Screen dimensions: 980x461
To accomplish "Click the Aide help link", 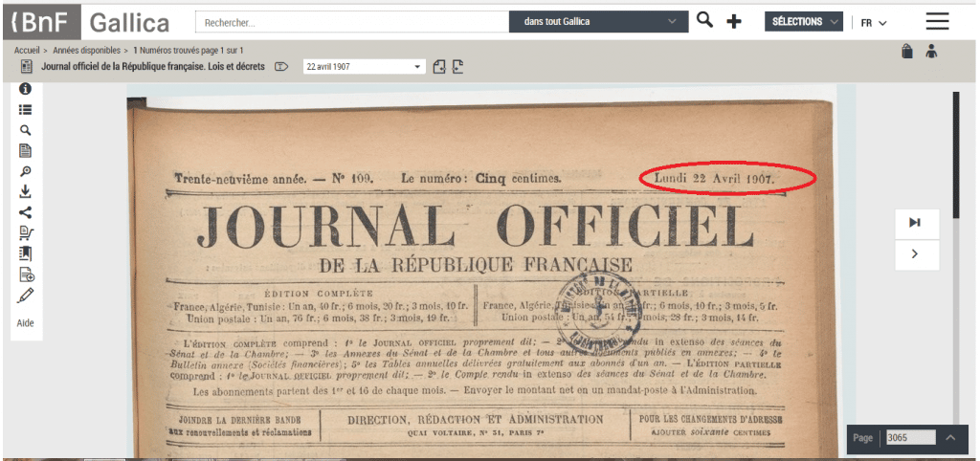I will [26, 323].
